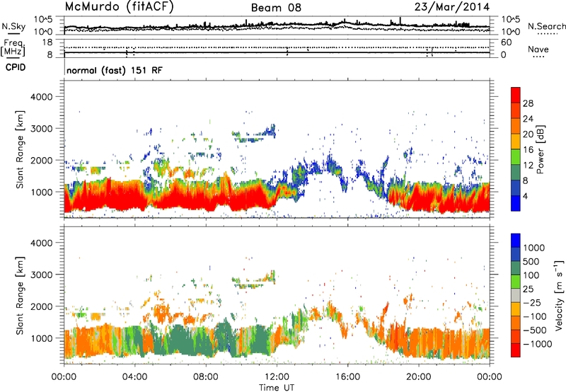Click the 'Beam 08' label

coord(276,8)
